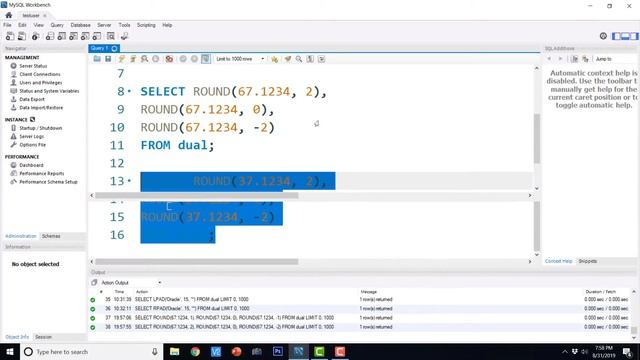Click the lower editor horizontal scrollbar
The width and height of the screenshot is (640, 360).
(197, 262)
